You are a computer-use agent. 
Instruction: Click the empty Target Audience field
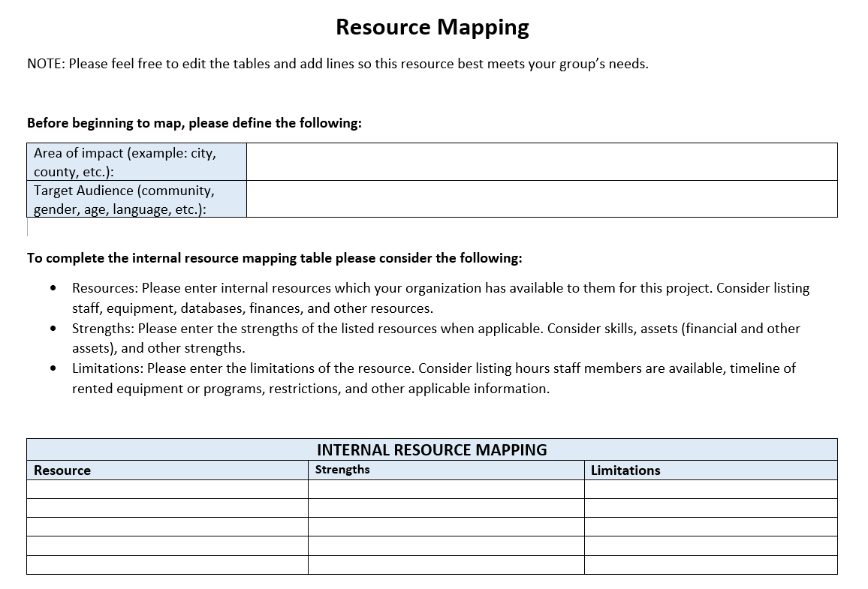pos(541,199)
